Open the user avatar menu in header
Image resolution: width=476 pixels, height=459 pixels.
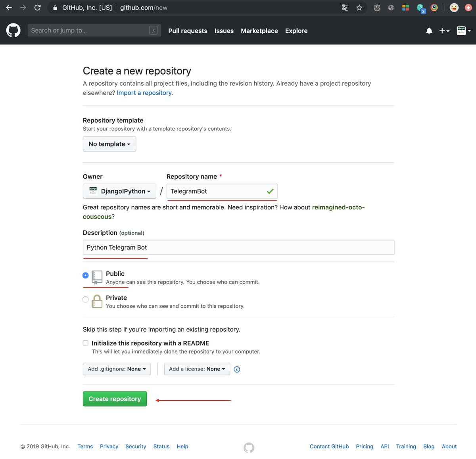pos(464,31)
